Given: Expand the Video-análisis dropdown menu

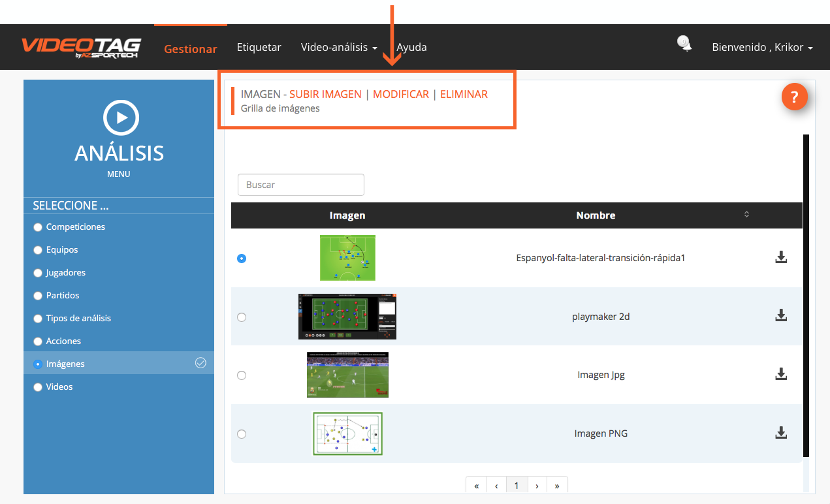Looking at the screenshot, I should pyautogui.click(x=338, y=48).
